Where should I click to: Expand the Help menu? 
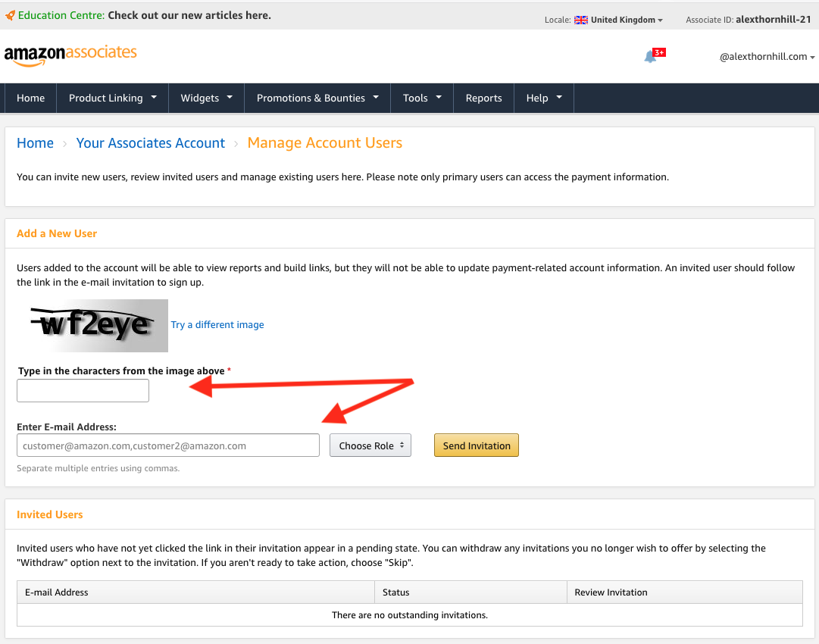pyautogui.click(x=544, y=98)
